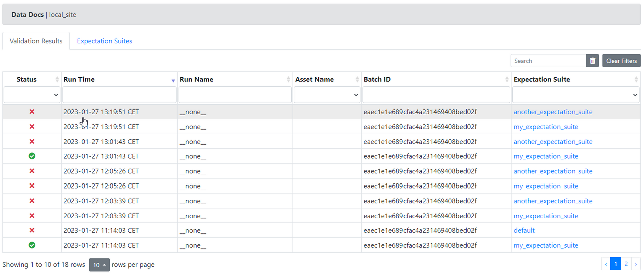Switch to the Expectation Suites tab
Viewport: 644px width, 276px height.
point(105,41)
